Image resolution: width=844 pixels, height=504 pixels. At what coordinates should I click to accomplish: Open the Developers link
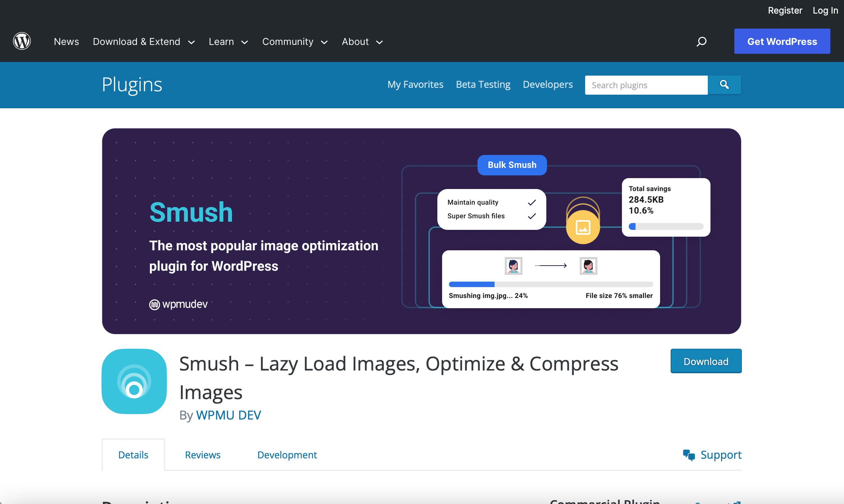coord(548,84)
